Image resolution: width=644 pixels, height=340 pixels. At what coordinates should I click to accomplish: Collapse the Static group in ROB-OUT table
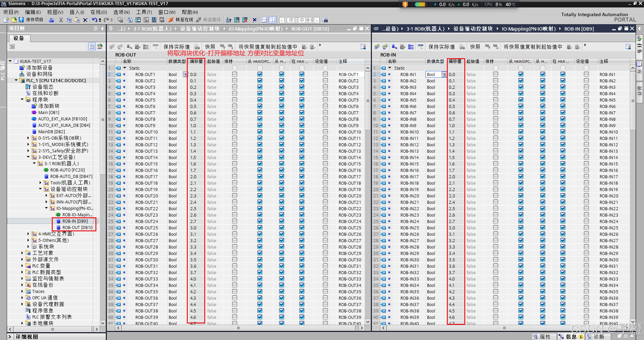pos(125,68)
